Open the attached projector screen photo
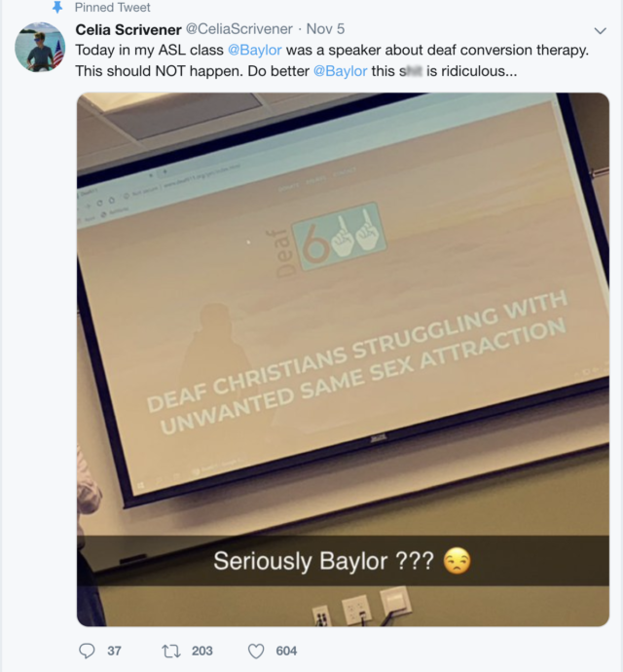The image size is (623, 672). (343, 359)
